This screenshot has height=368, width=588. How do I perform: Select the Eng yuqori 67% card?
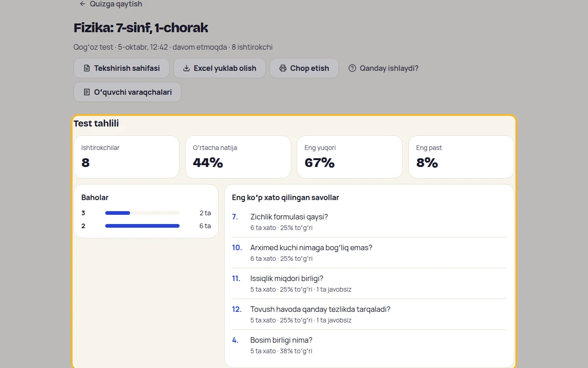pyautogui.click(x=350, y=157)
